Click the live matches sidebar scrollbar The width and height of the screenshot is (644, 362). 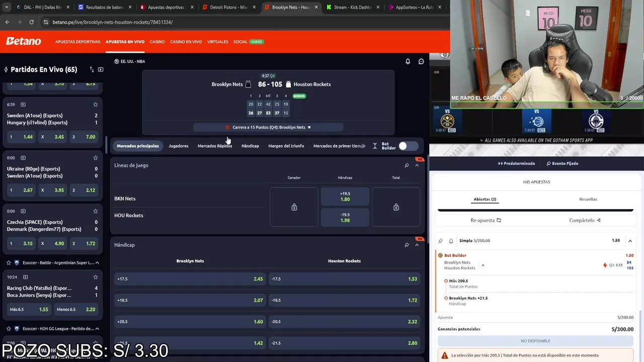(106, 146)
